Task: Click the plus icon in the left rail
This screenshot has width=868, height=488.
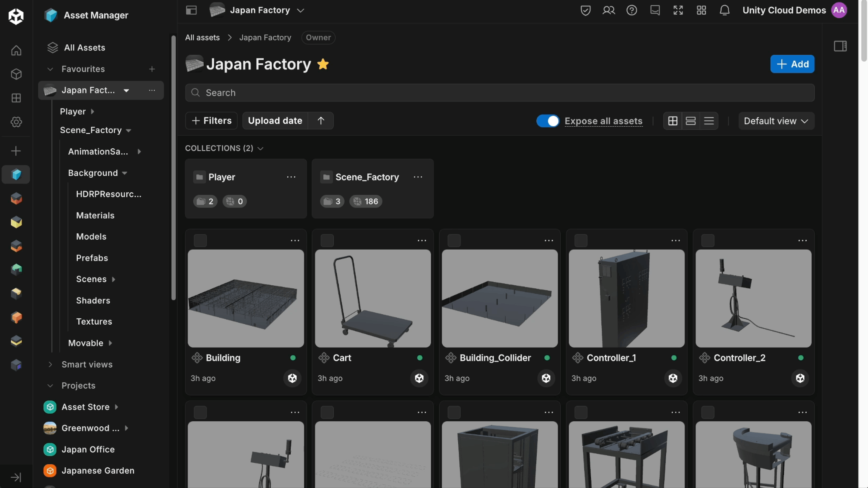Action: pyautogui.click(x=16, y=151)
